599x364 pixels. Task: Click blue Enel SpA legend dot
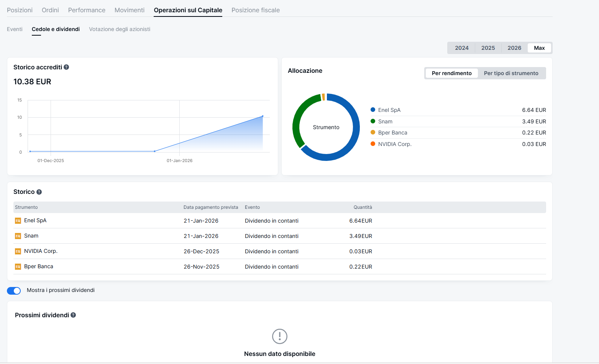point(373,110)
